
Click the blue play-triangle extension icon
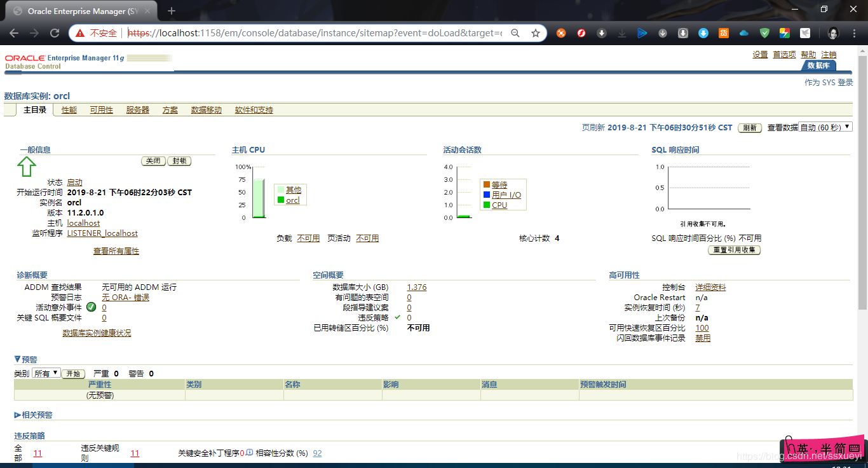point(642,33)
